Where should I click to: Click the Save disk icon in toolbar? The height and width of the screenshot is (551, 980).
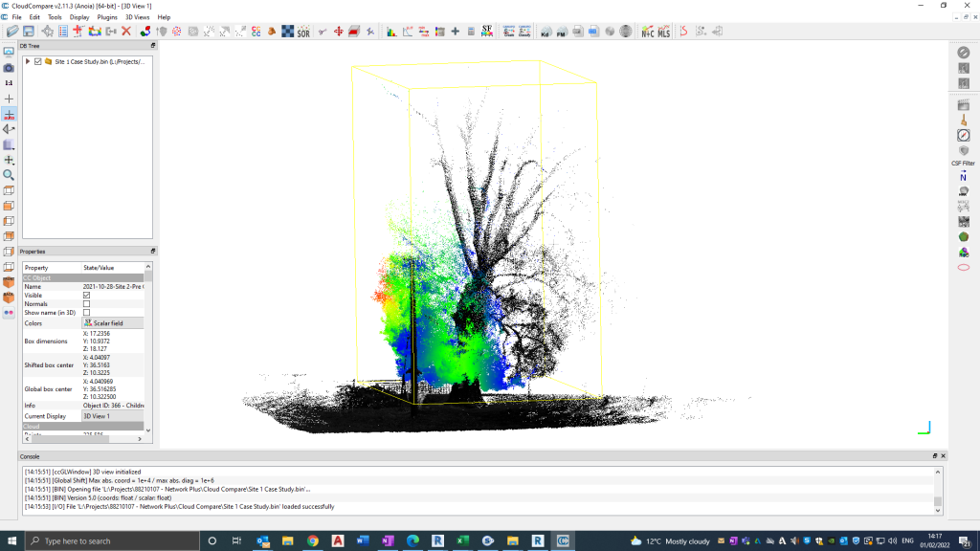[x=29, y=32]
